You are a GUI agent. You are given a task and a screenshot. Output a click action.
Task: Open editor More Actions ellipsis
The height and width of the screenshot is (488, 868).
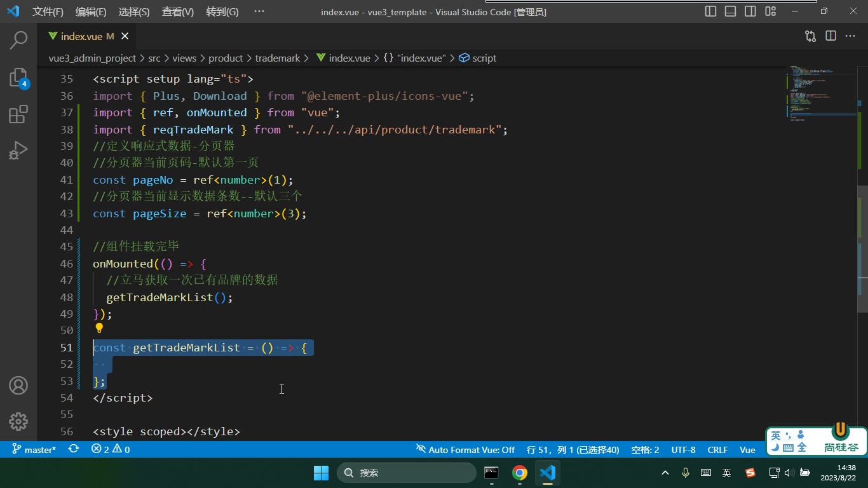pos(850,36)
